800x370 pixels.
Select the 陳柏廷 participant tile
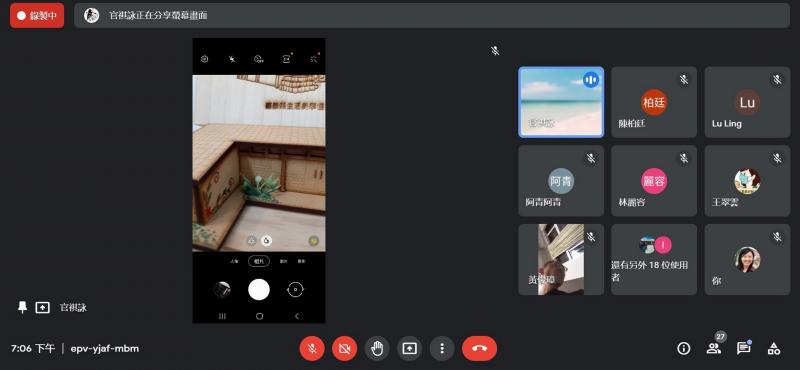(654, 102)
